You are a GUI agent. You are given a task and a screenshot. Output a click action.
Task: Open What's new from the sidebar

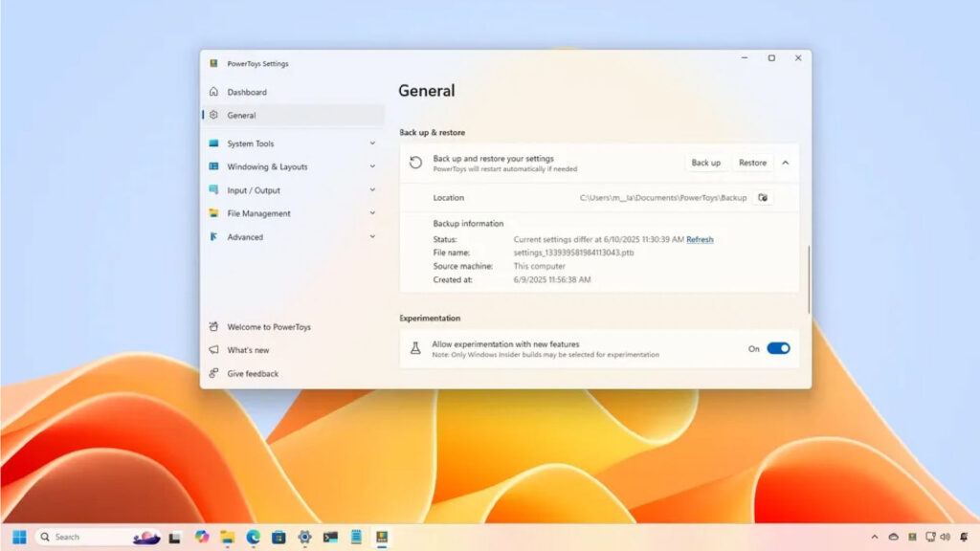coord(248,350)
